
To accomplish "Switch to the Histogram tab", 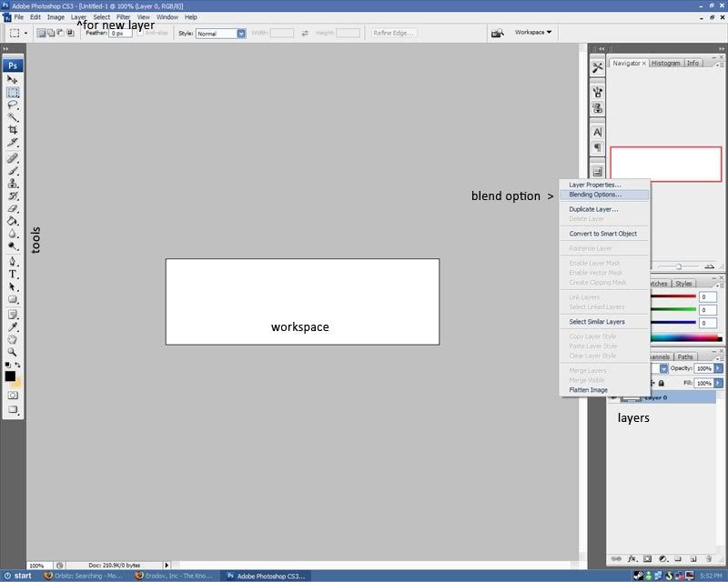I will coord(665,63).
